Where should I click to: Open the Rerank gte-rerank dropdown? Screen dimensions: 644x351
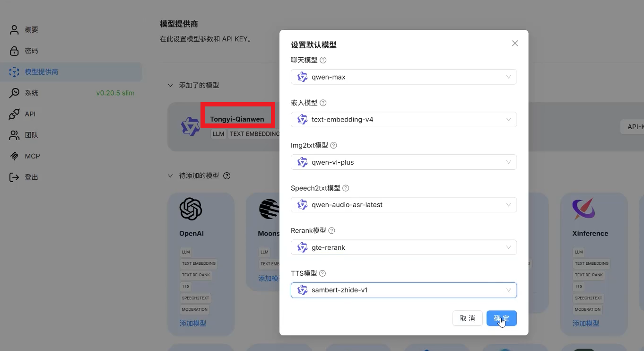point(404,247)
